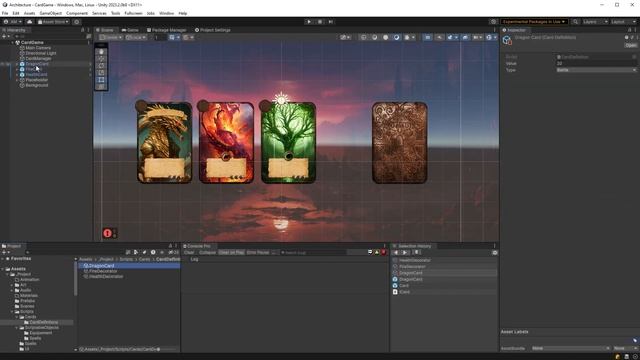Screen dimensions: 640x360
Task: Toggle Error Pause in Console Pro
Action: pos(258,253)
